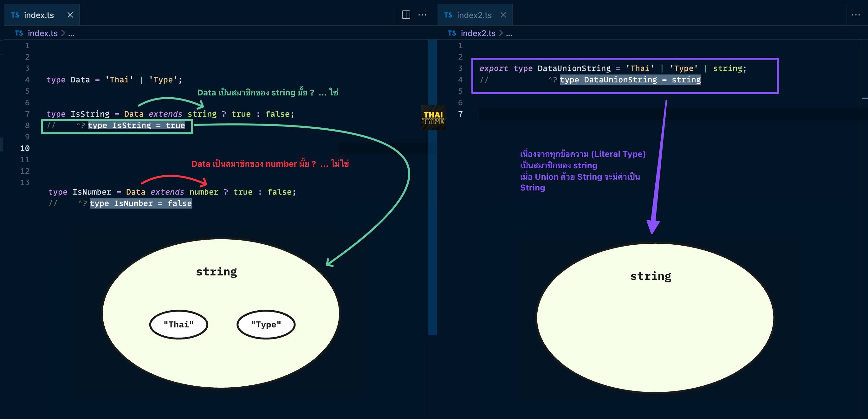Click the 'IsNumber' type declaration name

pyautogui.click(x=92, y=192)
